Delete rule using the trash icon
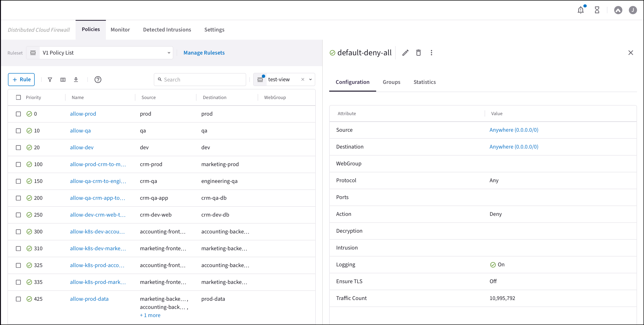Image resolution: width=644 pixels, height=325 pixels. pyautogui.click(x=418, y=53)
